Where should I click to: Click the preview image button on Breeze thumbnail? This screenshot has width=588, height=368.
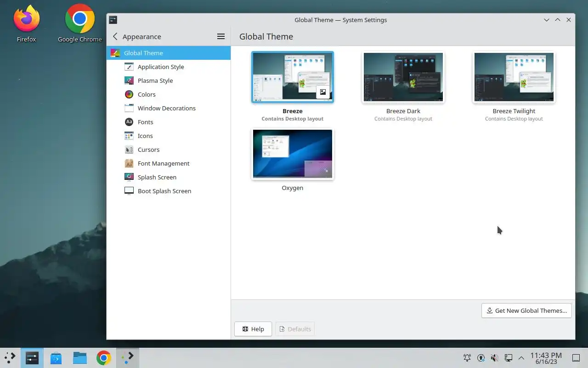323,92
